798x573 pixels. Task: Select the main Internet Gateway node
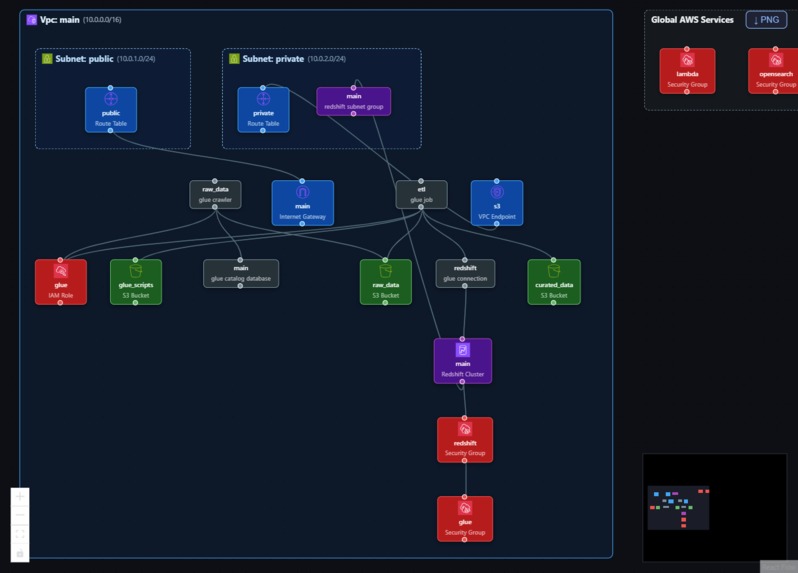(303, 203)
